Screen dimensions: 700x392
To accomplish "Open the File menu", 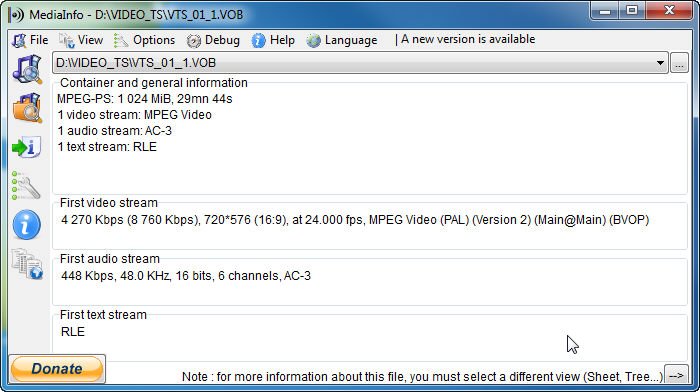I will 30,40.
